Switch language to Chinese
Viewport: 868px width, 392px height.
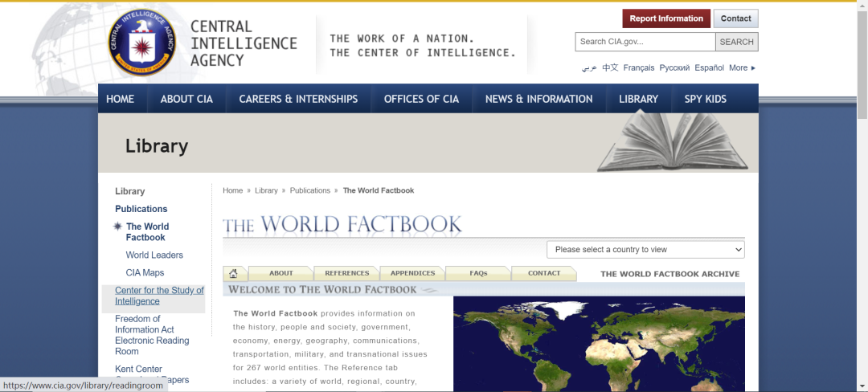coord(610,68)
